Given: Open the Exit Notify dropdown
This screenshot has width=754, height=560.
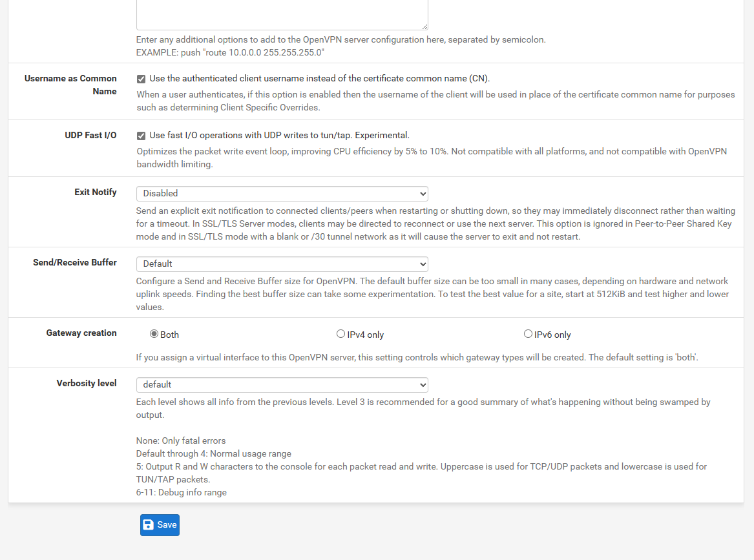Looking at the screenshot, I should click(x=282, y=193).
